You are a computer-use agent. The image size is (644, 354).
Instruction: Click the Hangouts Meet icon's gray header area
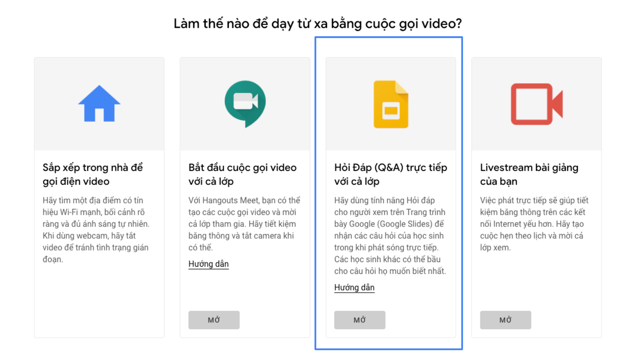[x=245, y=103]
